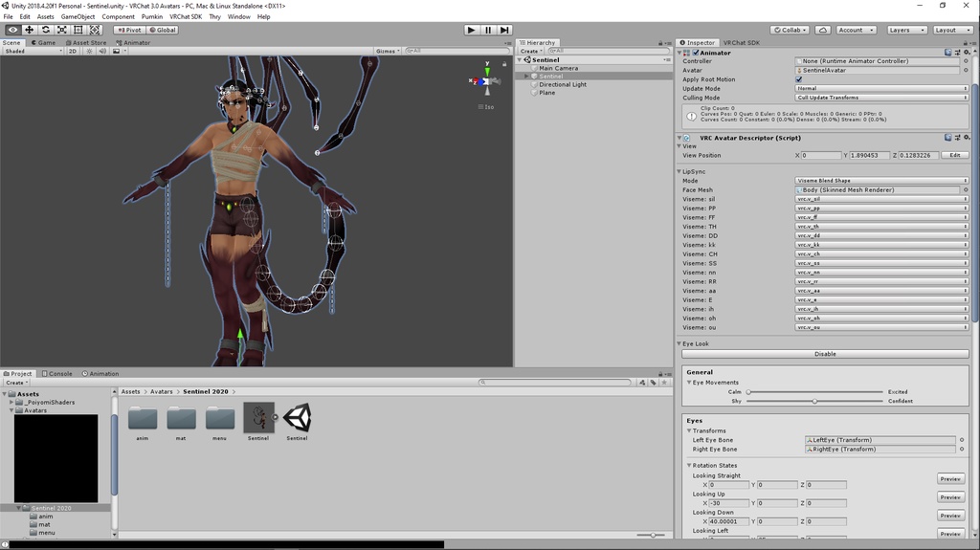Image resolution: width=980 pixels, height=550 pixels.
Task: Click the cloud services icon
Action: point(823,30)
